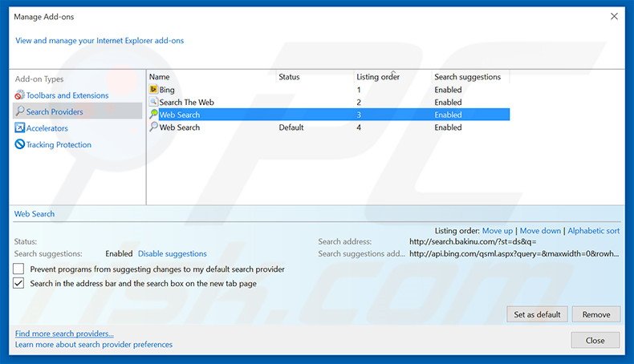Click the Set as default button

pyautogui.click(x=537, y=314)
